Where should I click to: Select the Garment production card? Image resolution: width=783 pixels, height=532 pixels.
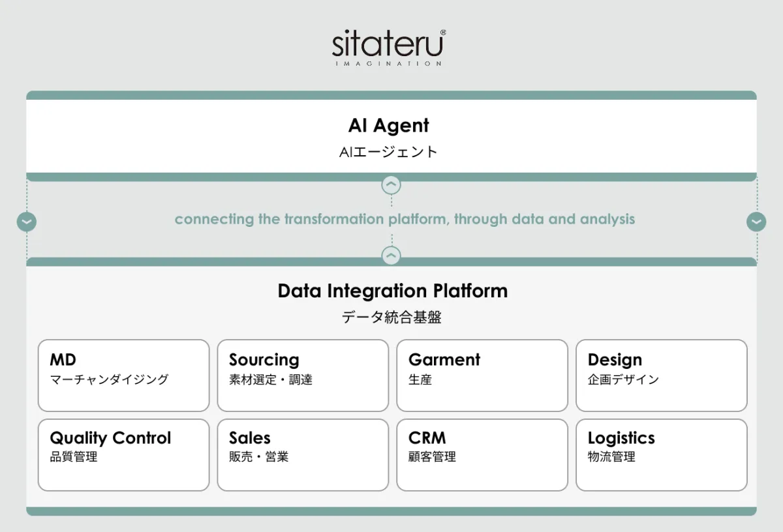(x=482, y=375)
